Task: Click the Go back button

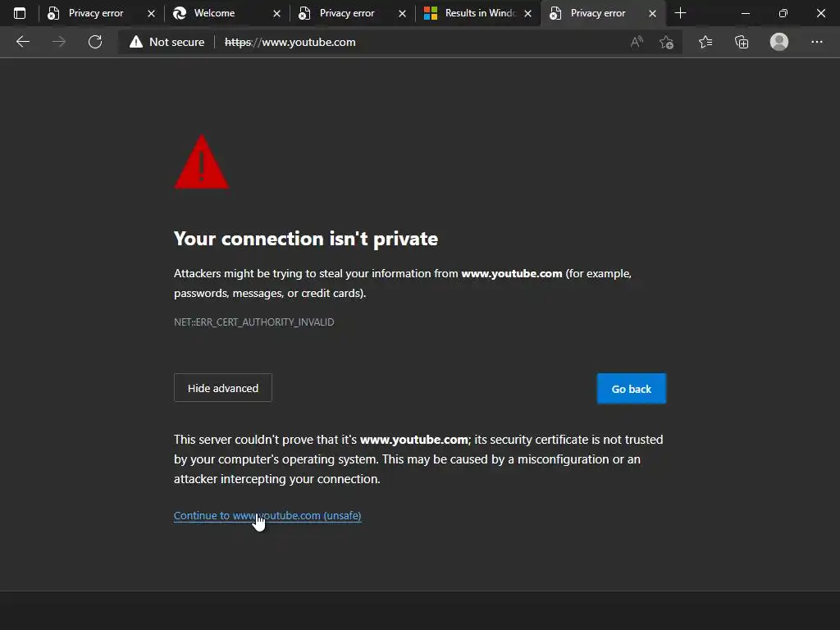Action: click(631, 389)
